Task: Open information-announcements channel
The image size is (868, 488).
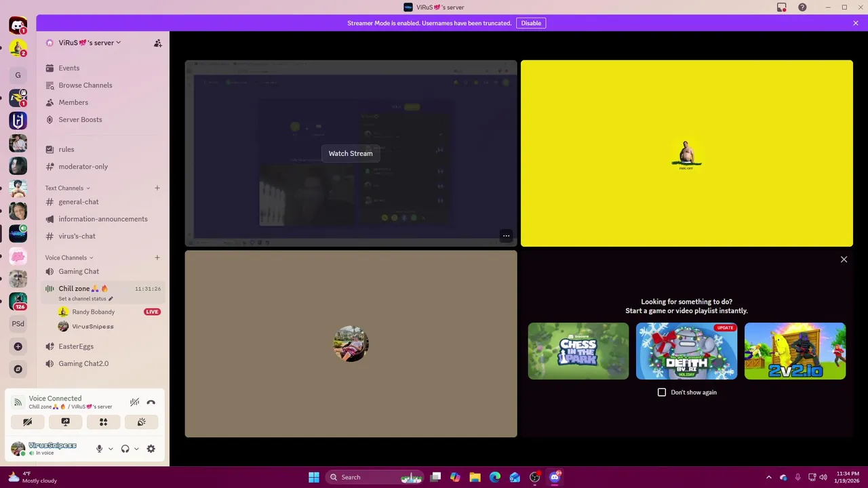Action: point(103,219)
